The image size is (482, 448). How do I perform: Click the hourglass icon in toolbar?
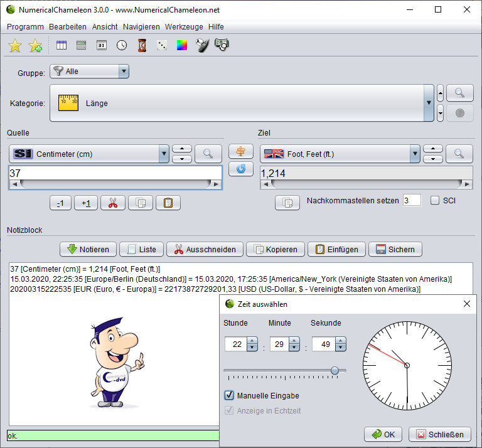coord(142,45)
